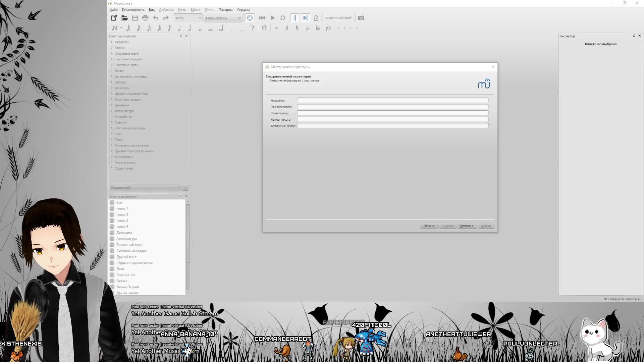Image resolution: width=644 pixels, height=362 pixels.
Task: Click the new score icon
Action: pos(114,18)
